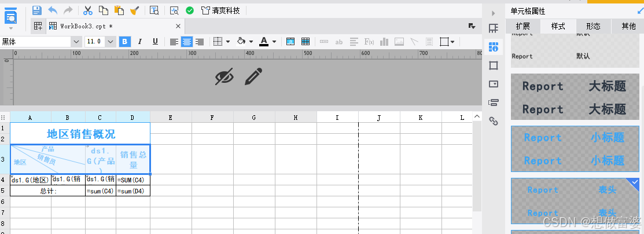The width and height of the screenshot is (644, 234).
Task: Open the template search T icon
Action: point(154,10)
